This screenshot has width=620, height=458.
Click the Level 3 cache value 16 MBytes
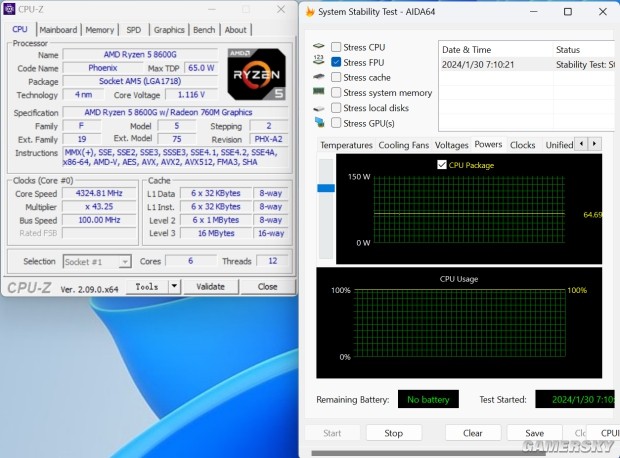pyautogui.click(x=216, y=233)
